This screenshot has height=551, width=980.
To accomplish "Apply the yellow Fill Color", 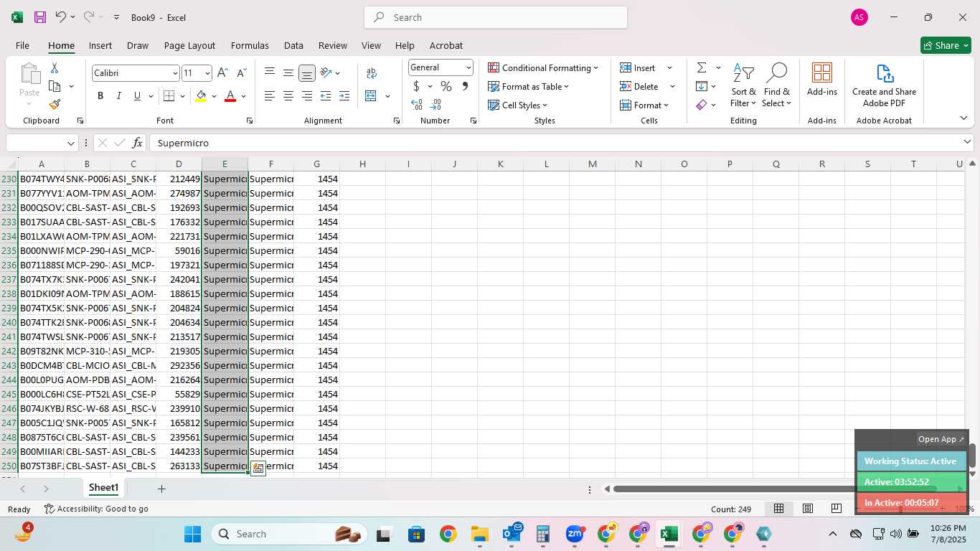I will point(201,96).
